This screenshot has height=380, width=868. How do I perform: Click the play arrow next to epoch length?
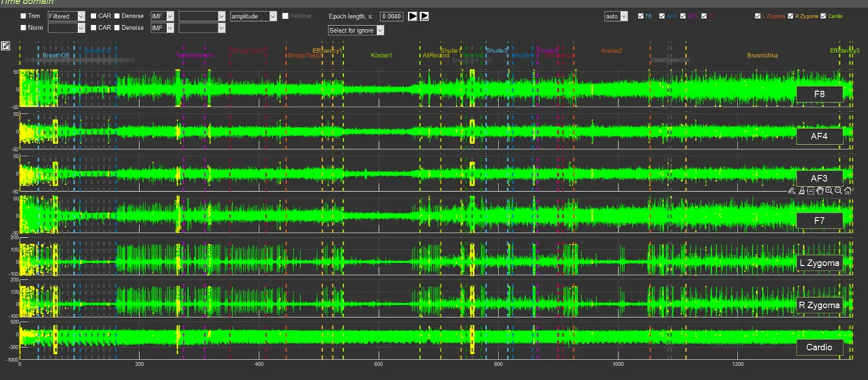(x=412, y=16)
